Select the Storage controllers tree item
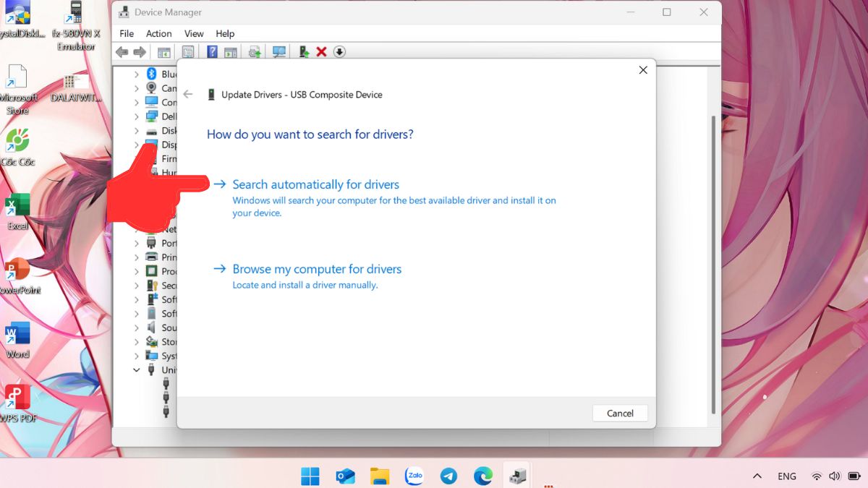868x488 pixels. [x=161, y=341]
